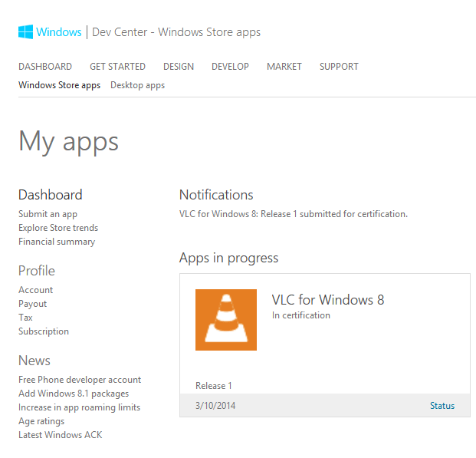Click the Submit an app link

(x=48, y=214)
